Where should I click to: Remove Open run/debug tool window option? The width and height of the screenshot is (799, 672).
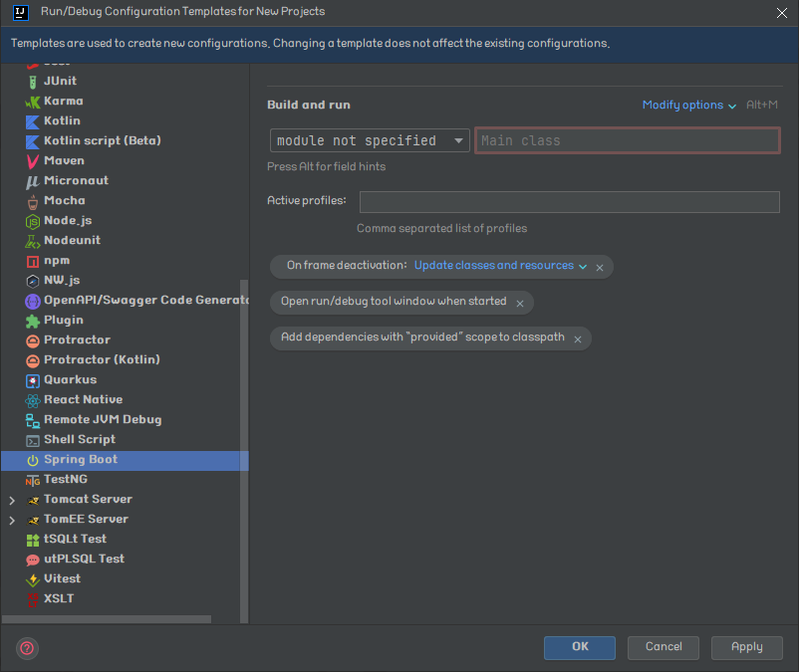coord(520,304)
